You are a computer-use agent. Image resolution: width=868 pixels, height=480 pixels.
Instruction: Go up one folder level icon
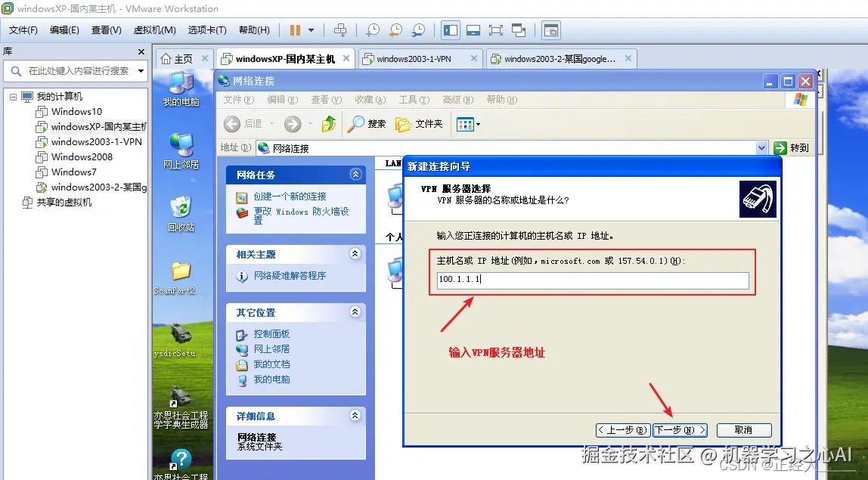coord(329,124)
